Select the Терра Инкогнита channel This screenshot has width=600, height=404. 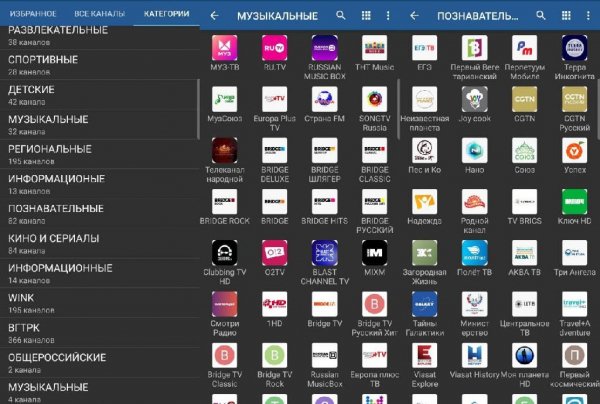pos(574,48)
